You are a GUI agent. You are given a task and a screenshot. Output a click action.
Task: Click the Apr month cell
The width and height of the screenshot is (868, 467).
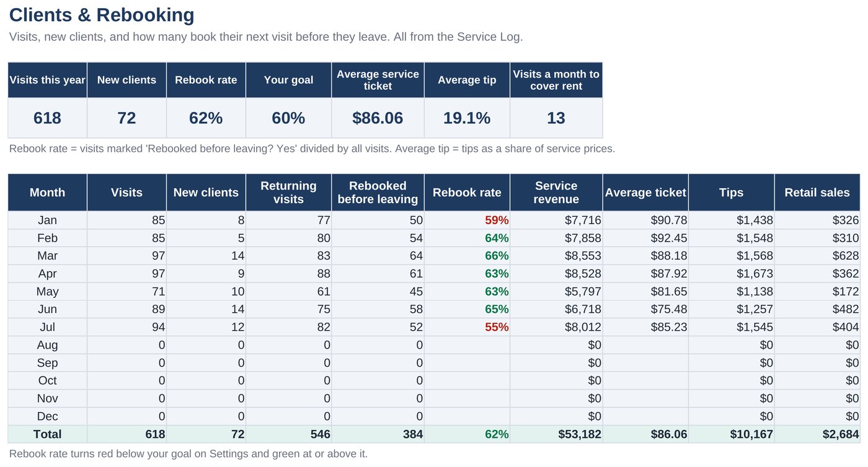pos(47,274)
